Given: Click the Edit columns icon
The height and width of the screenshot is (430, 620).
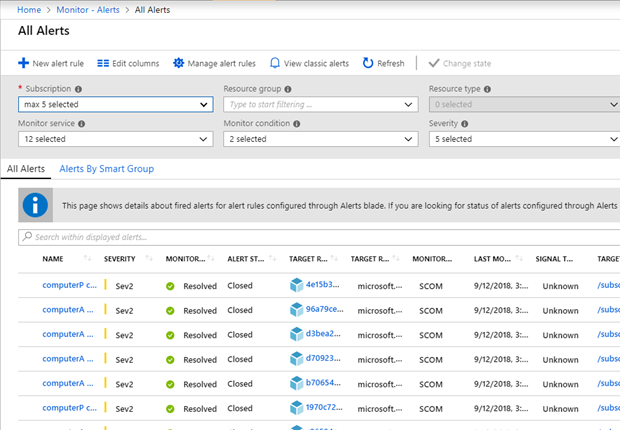Looking at the screenshot, I should [x=103, y=63].
